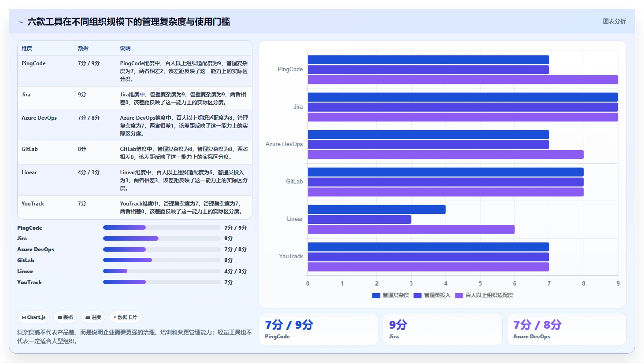Click PingCode's 百人以上组织适配度 bar in the chart
The height and width of the screenshot is (363, 644).
pos(463,80)
